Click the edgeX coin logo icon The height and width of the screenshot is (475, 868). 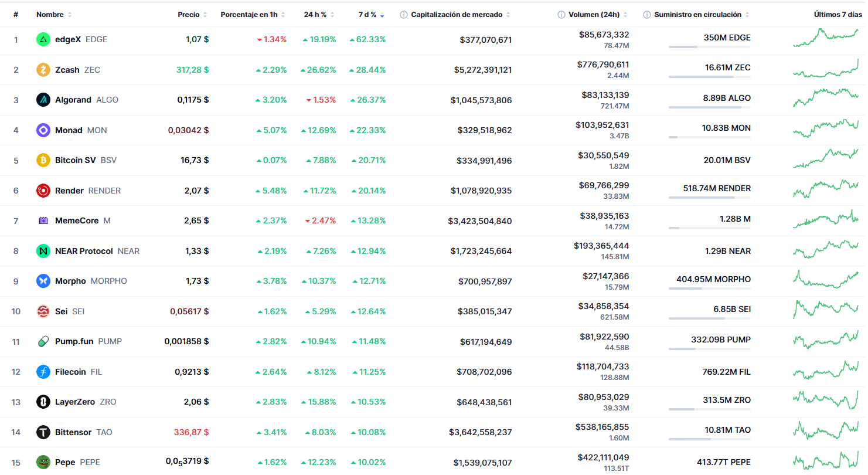[43, 39]
